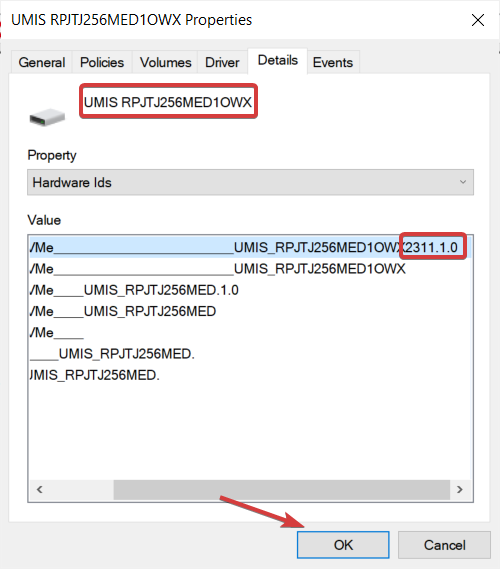Image resolution: width=500 pixels, height=569 pixels.
Task: Switch to the General tab
Action: point(42,62)
